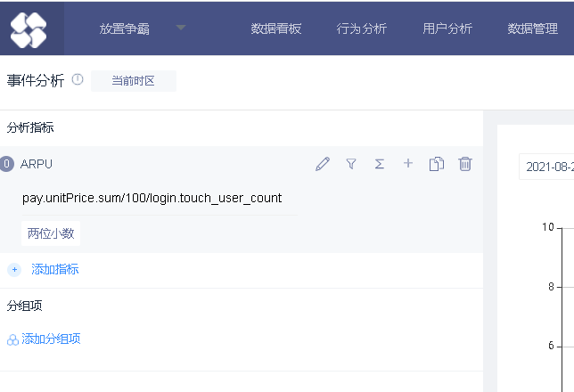The width and height of the screenshot is (574, 392).
Task: Open the 行为分析 menu
Action: pos(362,29)
